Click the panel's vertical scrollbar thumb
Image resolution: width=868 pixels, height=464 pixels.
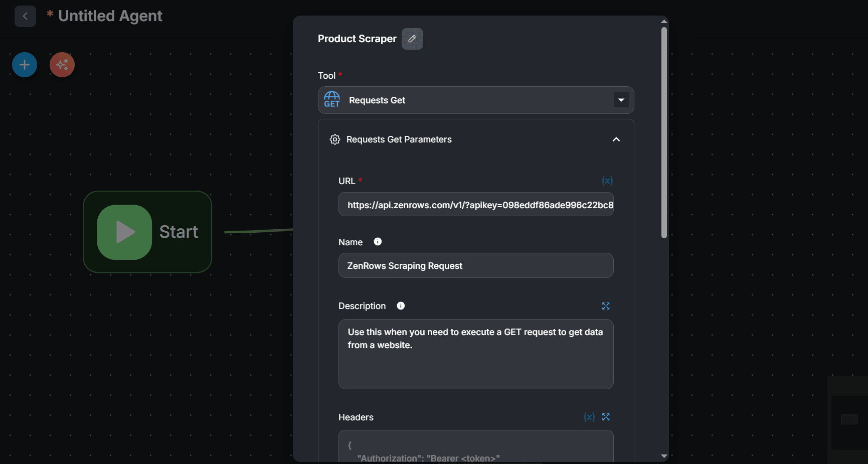point(664,132)
